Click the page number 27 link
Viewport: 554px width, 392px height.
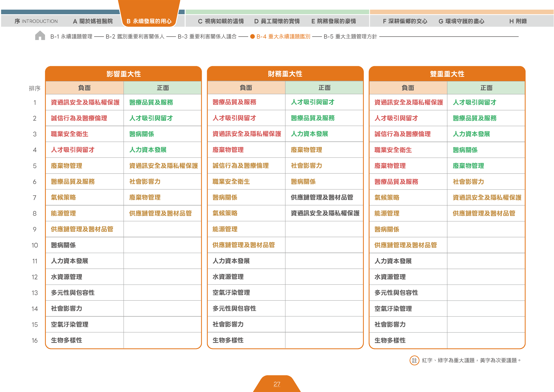click(277, 384)
